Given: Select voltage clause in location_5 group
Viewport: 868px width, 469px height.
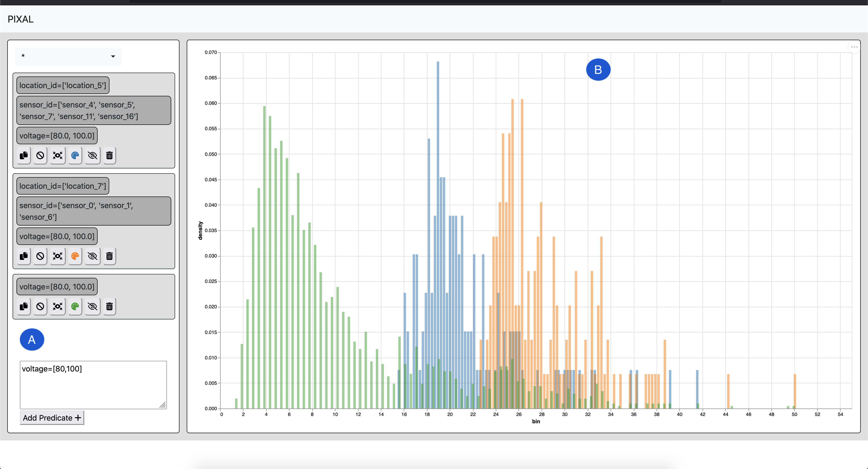Looking at the screenshot, I should coord(57,136).
